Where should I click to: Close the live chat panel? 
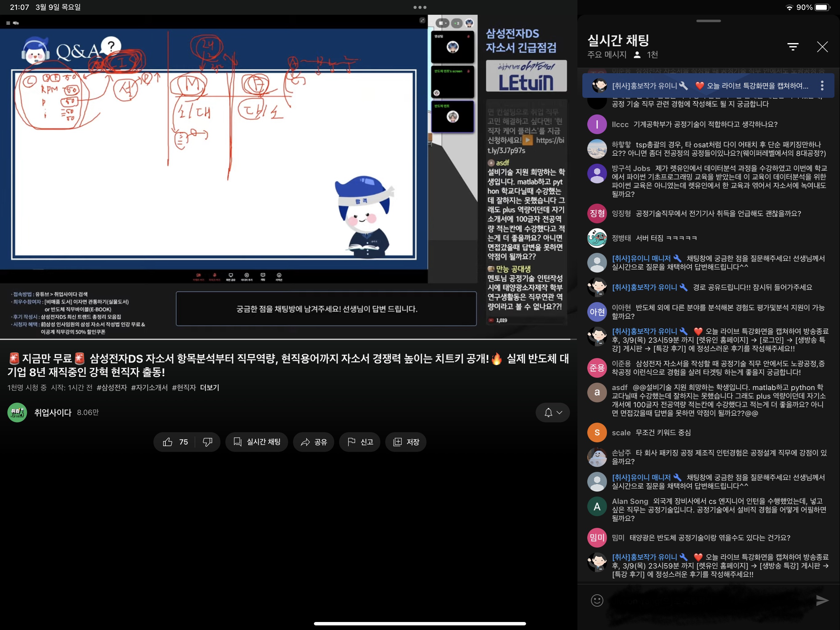[822, 47]
